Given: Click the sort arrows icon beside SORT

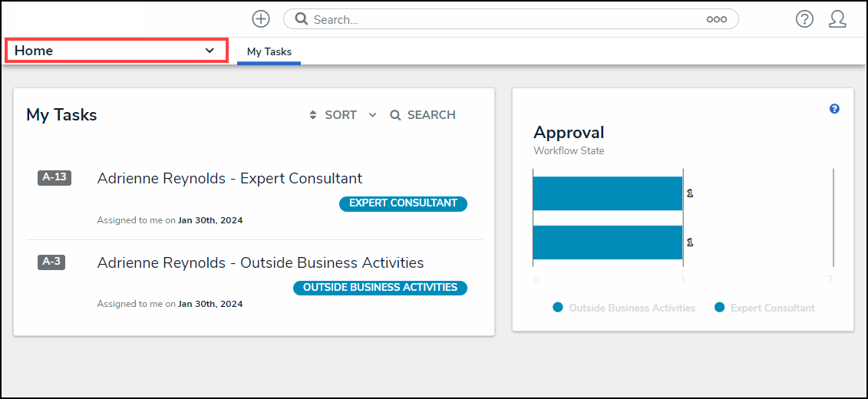Looking at the screenshot, I should [x=313, y=115].
